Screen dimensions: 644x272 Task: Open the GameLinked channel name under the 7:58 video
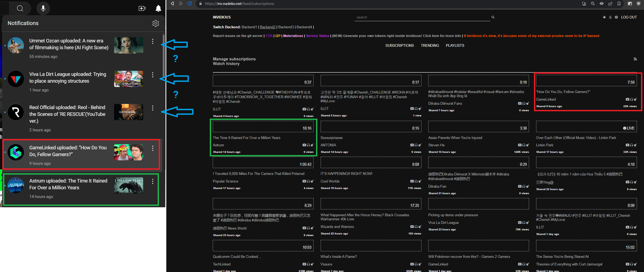[x=546, y=100]
